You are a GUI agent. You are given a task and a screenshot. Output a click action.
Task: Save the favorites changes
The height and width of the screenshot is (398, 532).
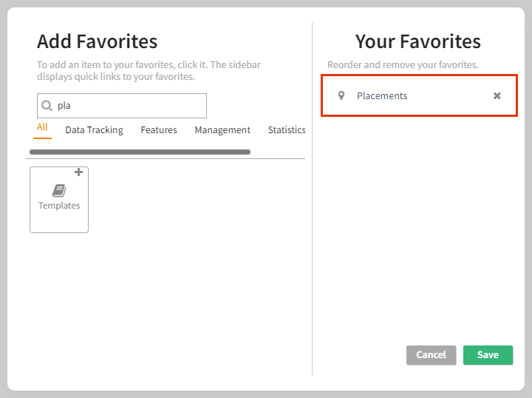(x=488, y=355)
